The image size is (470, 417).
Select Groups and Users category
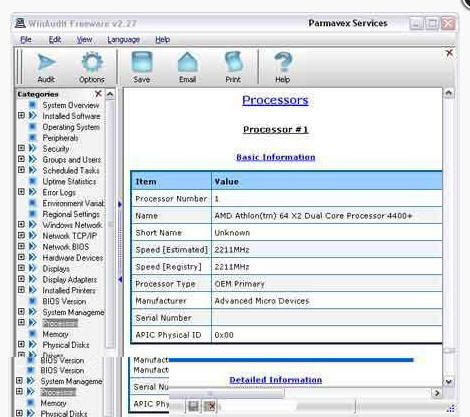click(72, 160)
